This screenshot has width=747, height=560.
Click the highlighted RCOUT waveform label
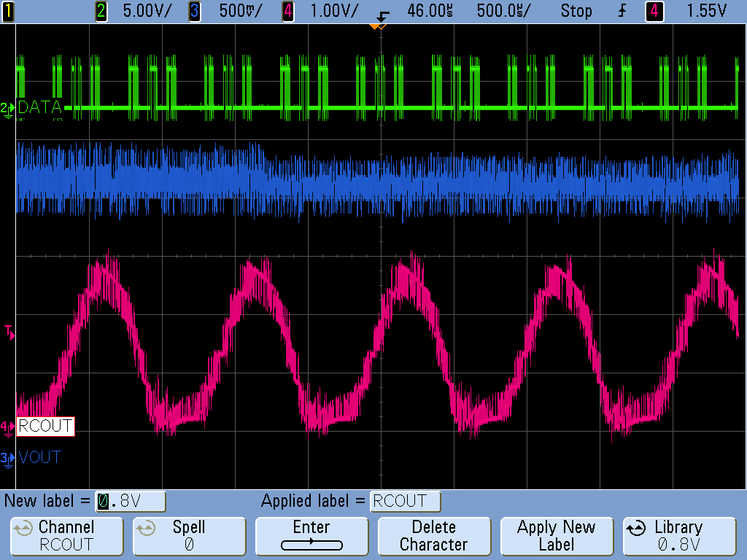[x=45, y=426]
